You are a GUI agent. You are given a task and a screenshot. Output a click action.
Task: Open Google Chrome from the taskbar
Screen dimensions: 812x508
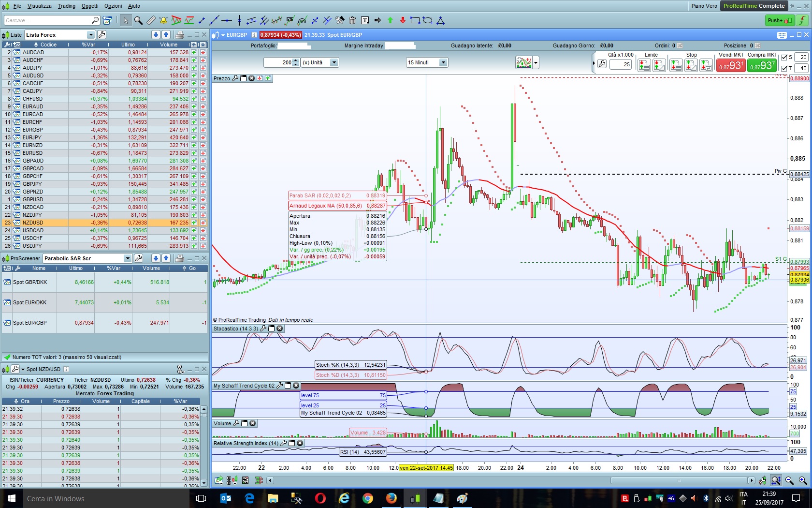368,498
